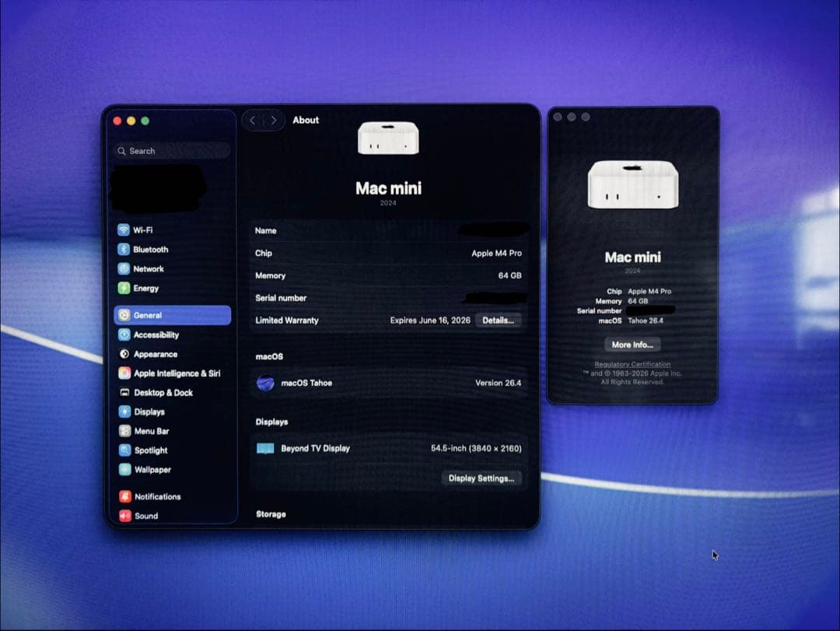Minimize System Settings with yellow button
This screenshot has width=840, height=631.
tap(131, 121)
